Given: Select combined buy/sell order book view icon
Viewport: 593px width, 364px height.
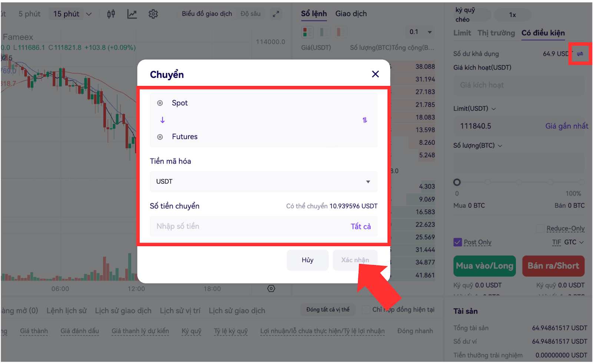Looking at the screenshot, I should tap(307, 32).
